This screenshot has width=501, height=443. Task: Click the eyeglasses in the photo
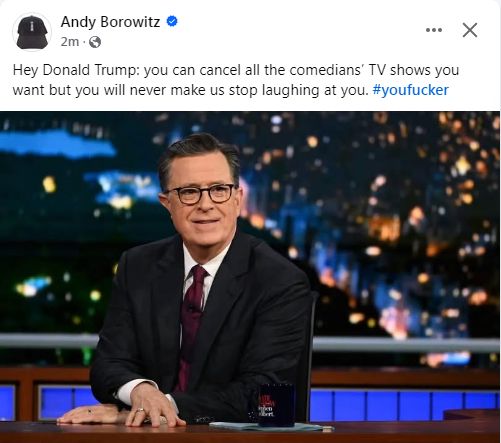pyautogui.click(x=201, y=194)
